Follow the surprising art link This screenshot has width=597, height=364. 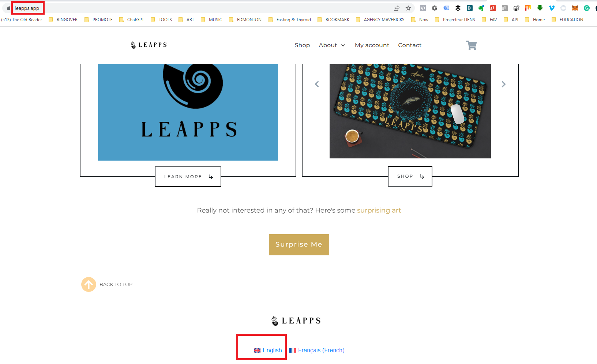[379, 210]
